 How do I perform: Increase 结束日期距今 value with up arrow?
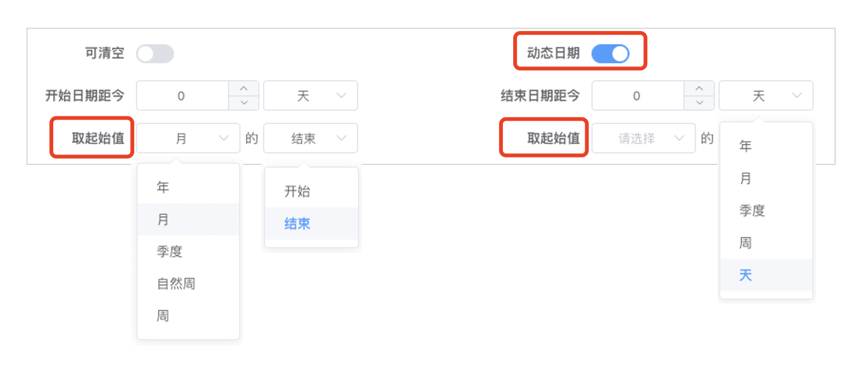coord(699,89)
